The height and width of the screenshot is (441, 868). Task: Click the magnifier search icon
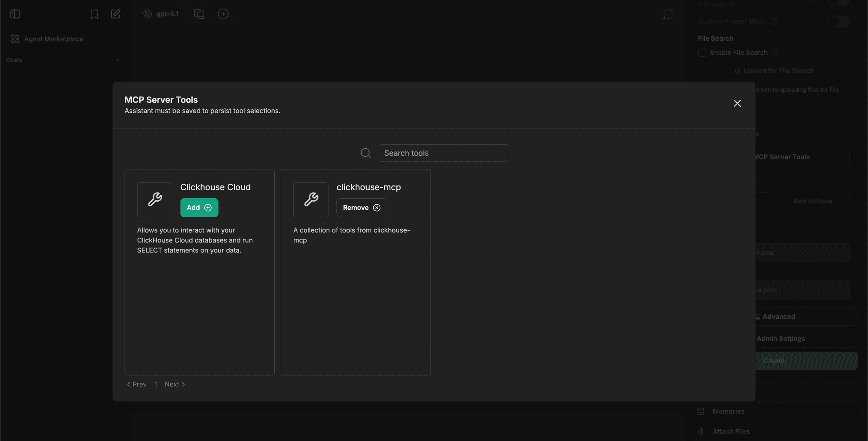(x=366, y=153)
